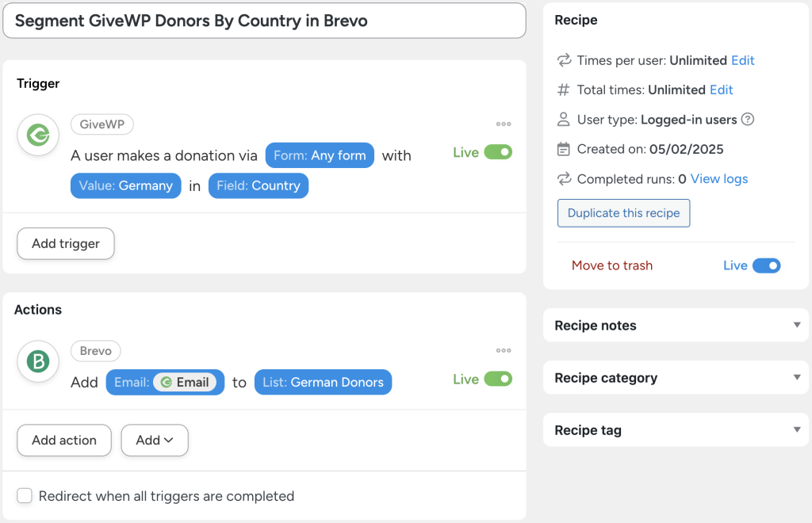
Task: Click the recipe title input field
Action: 265,21
